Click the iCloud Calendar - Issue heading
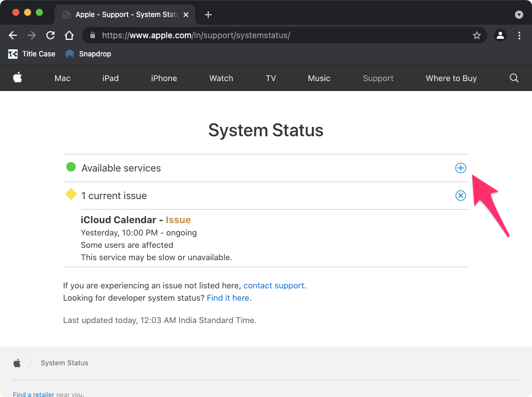 [x=135, y=220]
